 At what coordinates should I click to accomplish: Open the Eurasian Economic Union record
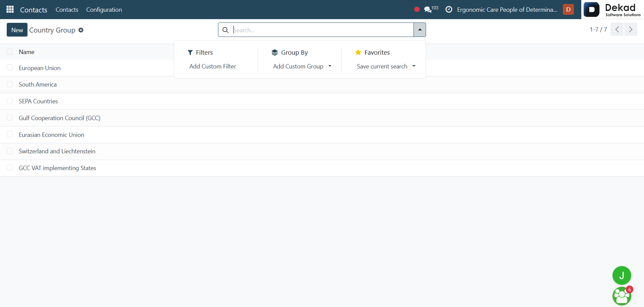pyautogui.click(x=51, y=135)
